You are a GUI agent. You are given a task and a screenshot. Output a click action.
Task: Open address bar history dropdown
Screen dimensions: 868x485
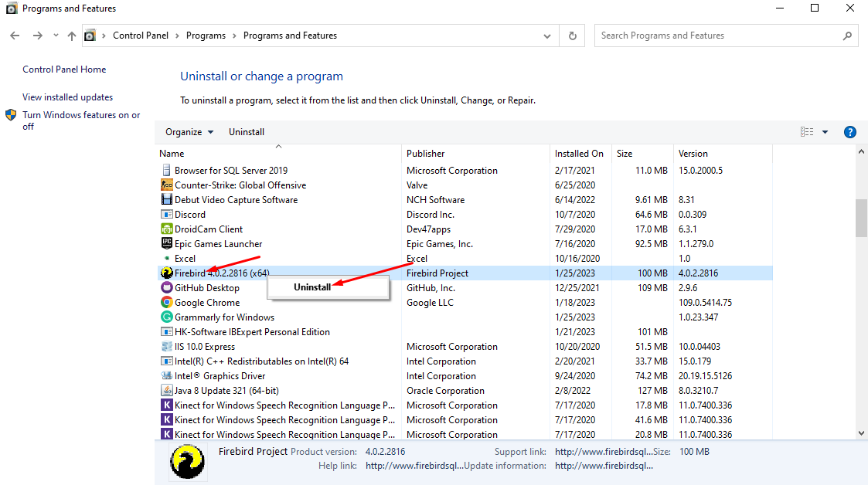coord(548,36)
